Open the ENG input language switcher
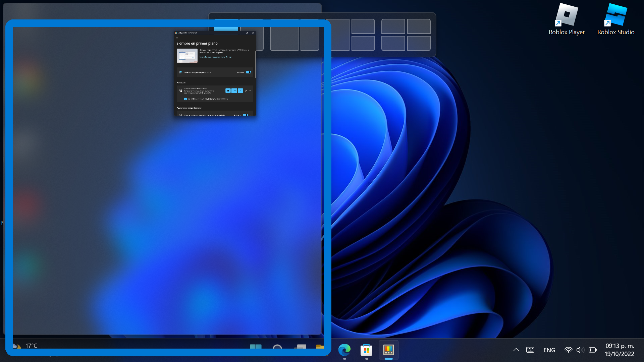The width and height of the screenshot is (644, 362). pos(549,350)
